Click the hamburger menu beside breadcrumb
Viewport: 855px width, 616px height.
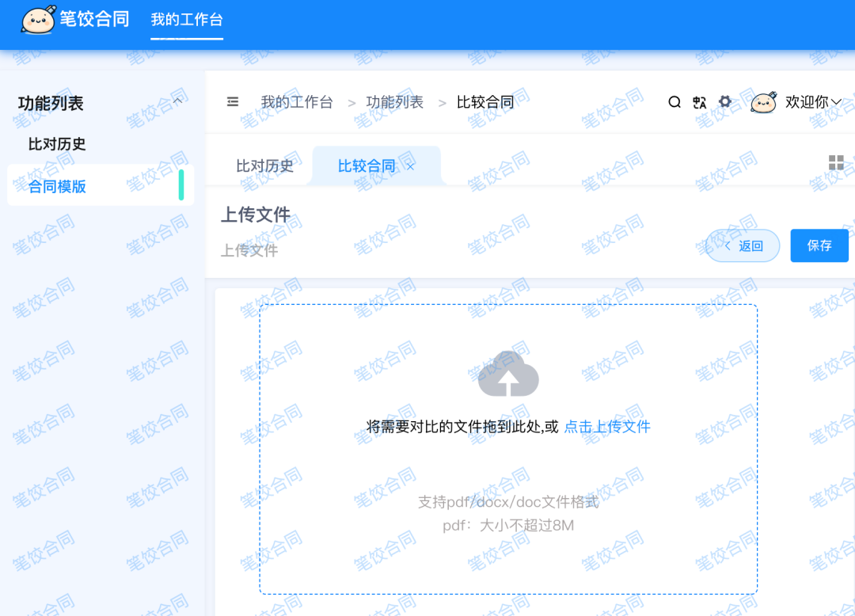(x=232, y=101)
